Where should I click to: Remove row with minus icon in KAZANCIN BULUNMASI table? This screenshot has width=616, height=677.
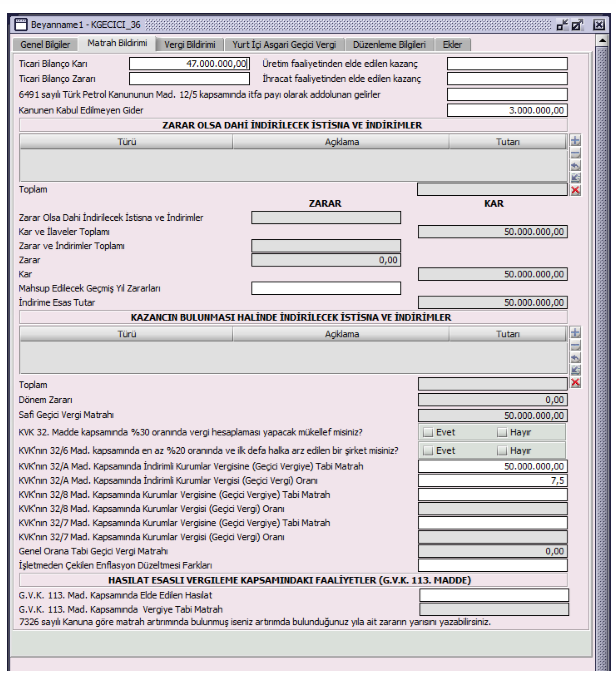(575, 345)
